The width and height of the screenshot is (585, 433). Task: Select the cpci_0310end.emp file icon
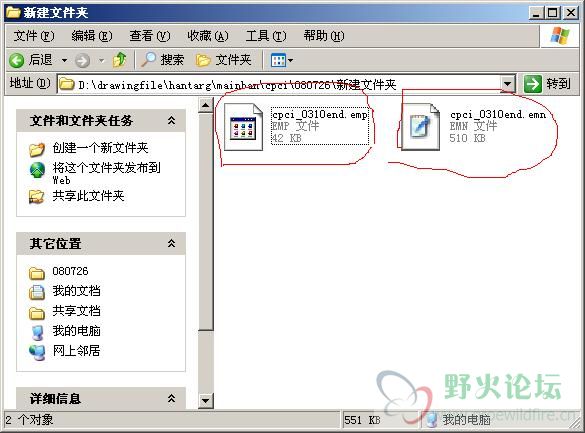tap(243, 127)
